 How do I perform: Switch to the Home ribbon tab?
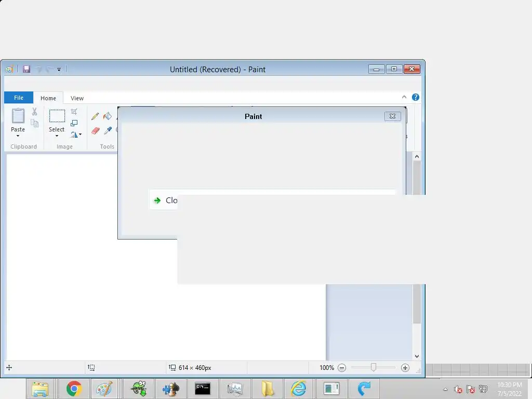coord(48,98)
